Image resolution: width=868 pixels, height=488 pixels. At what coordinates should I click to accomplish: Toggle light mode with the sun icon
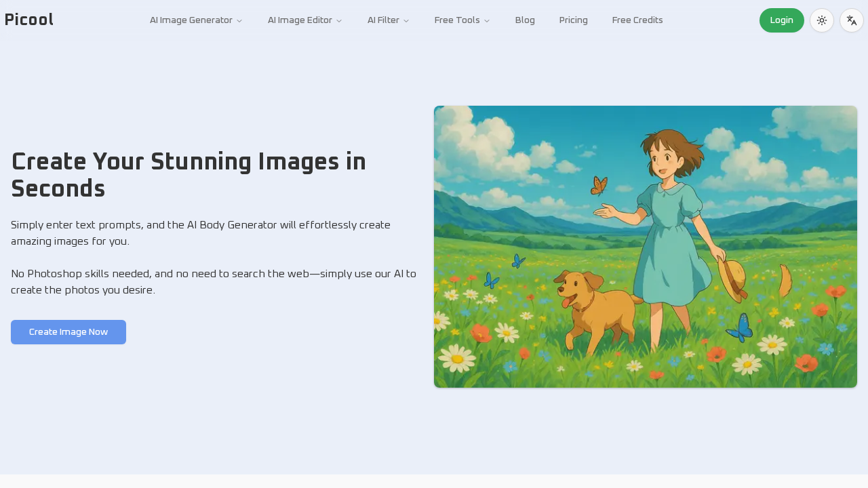pyautogui.click(x=821, y=20)
